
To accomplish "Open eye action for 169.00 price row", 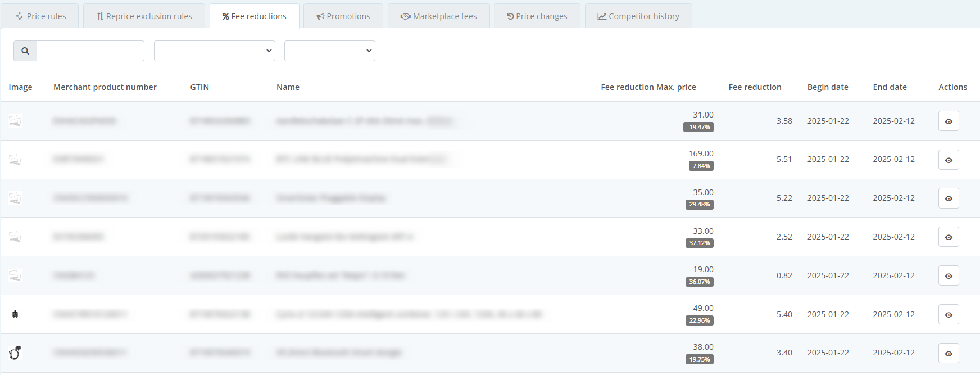I will click(x=949, y=160).
